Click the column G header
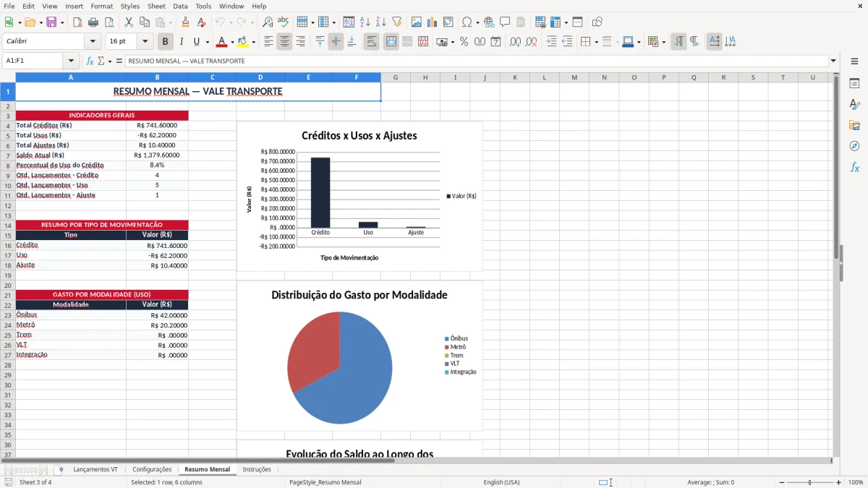868x488 pixels. [396, 77]
